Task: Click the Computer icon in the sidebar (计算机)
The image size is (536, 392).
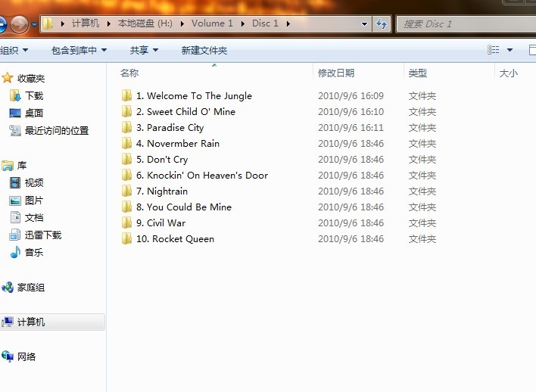Action: click(x=7, y=322)
